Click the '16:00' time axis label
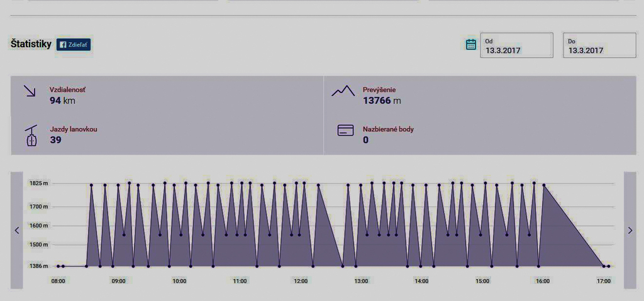 coord(543,282)
